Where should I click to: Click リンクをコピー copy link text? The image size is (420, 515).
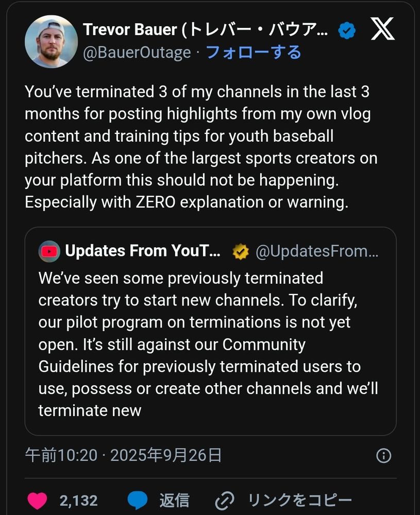(x=300, y=501)
